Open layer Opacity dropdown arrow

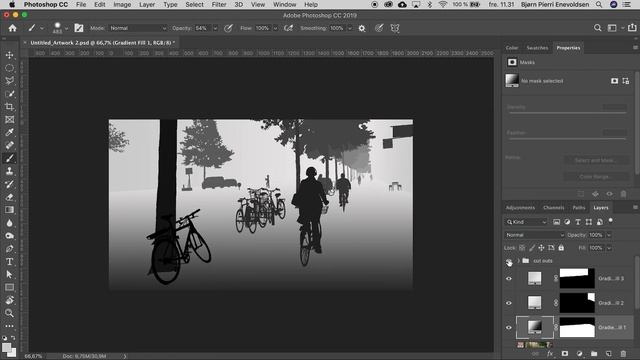[x=609, y=235]
